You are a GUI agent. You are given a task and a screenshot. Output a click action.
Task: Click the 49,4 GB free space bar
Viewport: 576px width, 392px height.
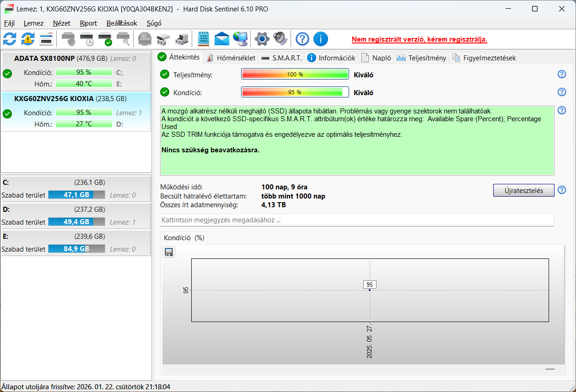[x=76, y=222]
